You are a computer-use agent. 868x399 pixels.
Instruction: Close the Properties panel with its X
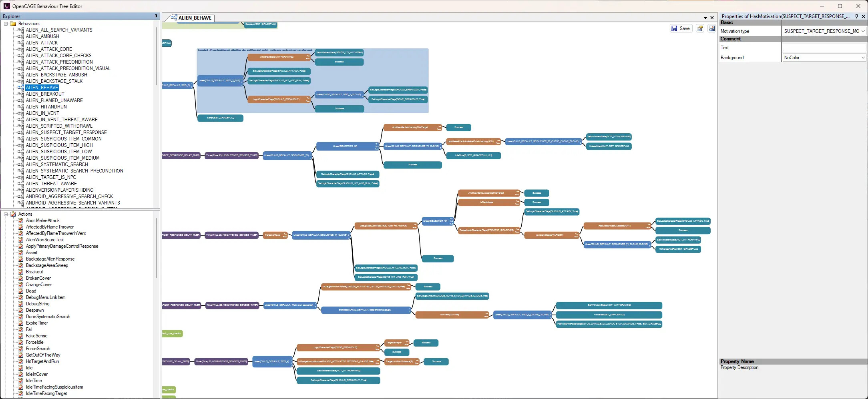click(x=863, y=16)
